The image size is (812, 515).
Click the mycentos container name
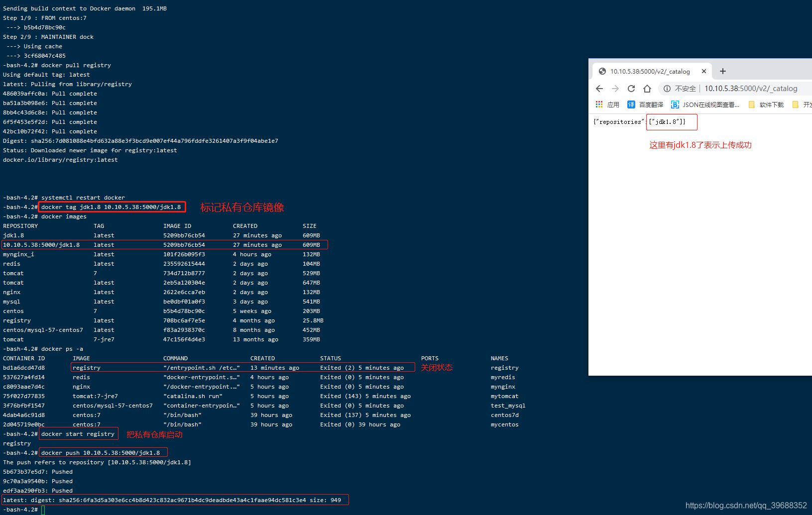click(x=504, y=424)
